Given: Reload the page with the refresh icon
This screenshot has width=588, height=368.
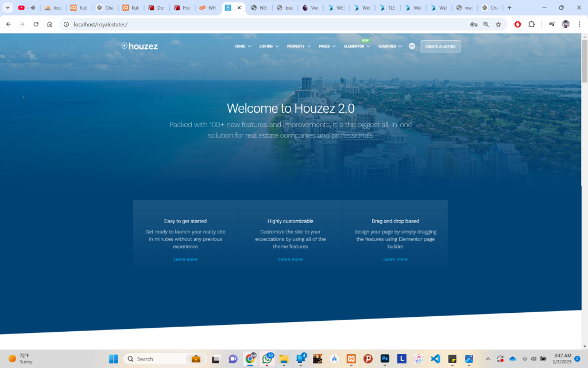Looking at the screenshot, I should click(36, 25).
